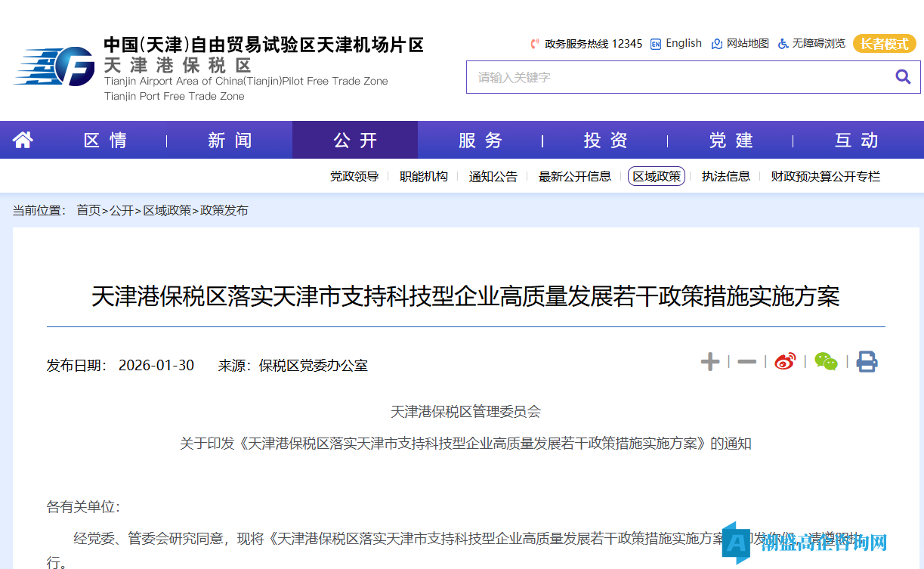Click the sitemap icon next to 网站地图
This screenshot has width=924, height=569.
(715, 43)
